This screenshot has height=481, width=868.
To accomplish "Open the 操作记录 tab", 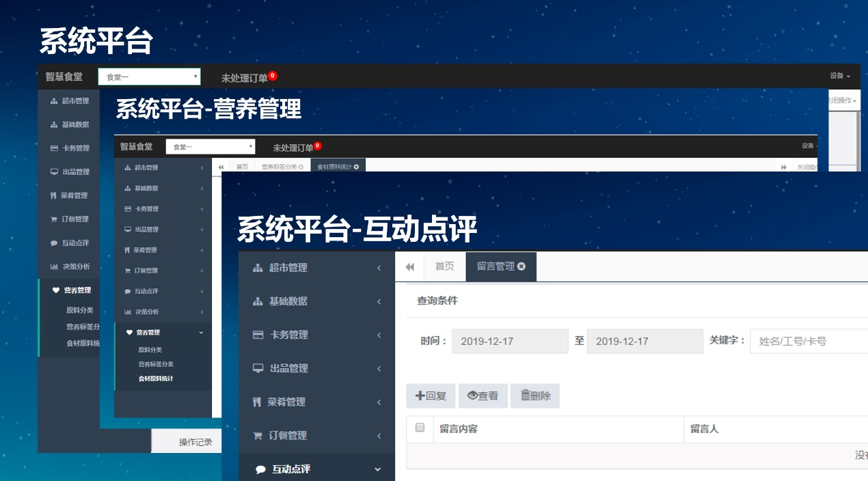I will pos(195,442).
